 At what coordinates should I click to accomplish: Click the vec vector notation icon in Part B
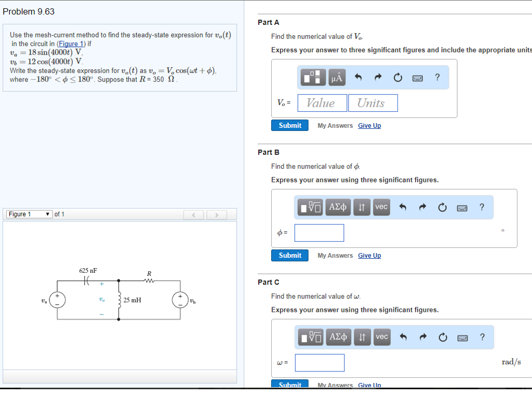[x=381, y=207]
